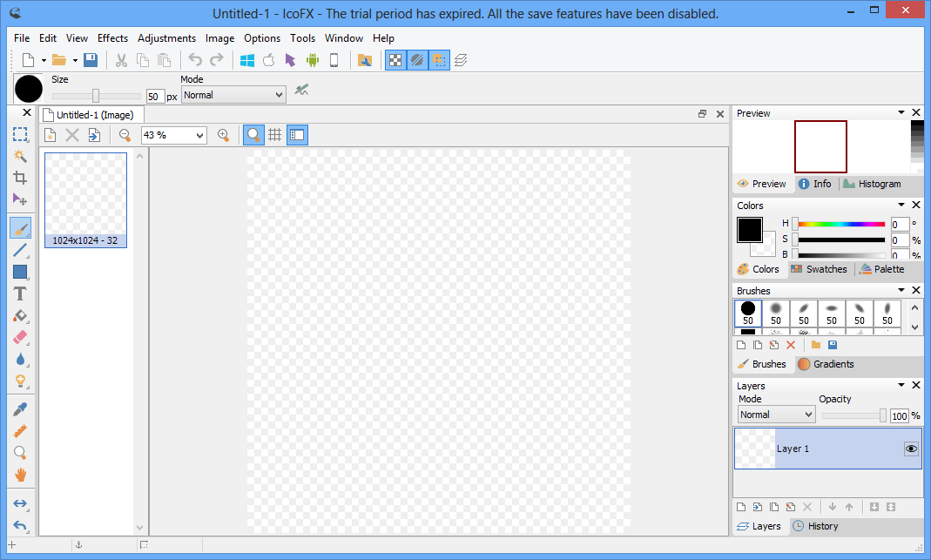Image resolution: width=931 pixels, height=560 pixels.
Task: Toggle the zoom preview magnifier button
Action: click(x=253, y=135)
